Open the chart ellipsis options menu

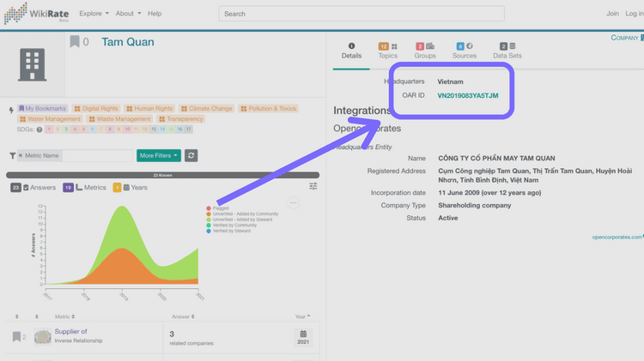(x=294, y=202)
